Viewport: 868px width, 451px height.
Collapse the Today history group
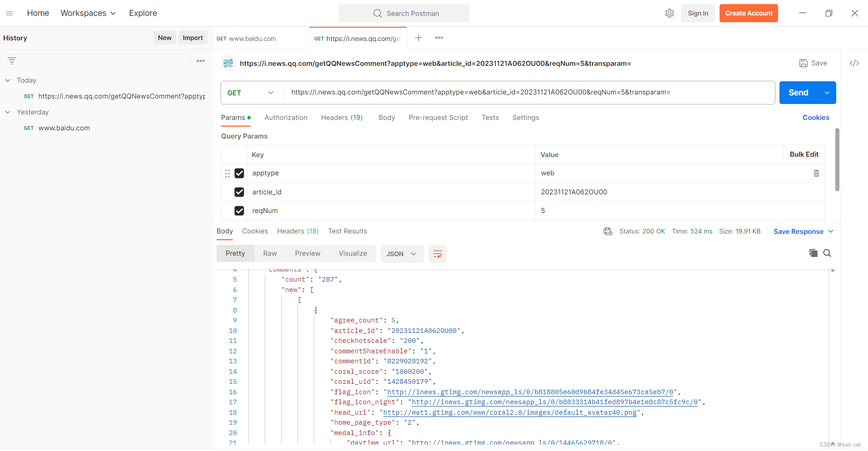point(8,80)
